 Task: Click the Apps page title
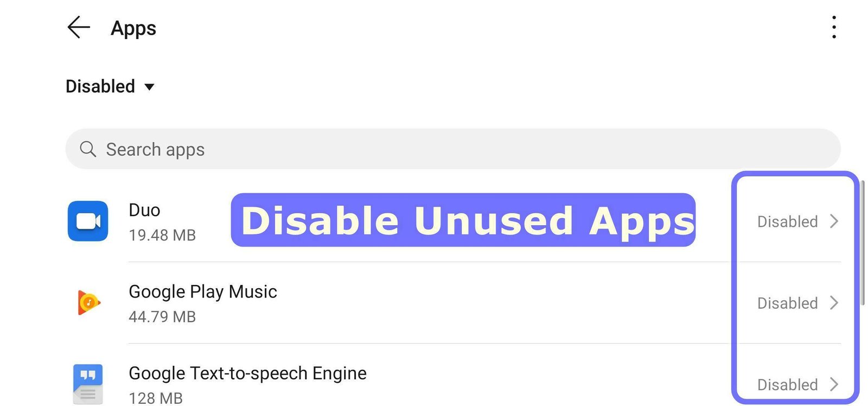tap(133, 28)
